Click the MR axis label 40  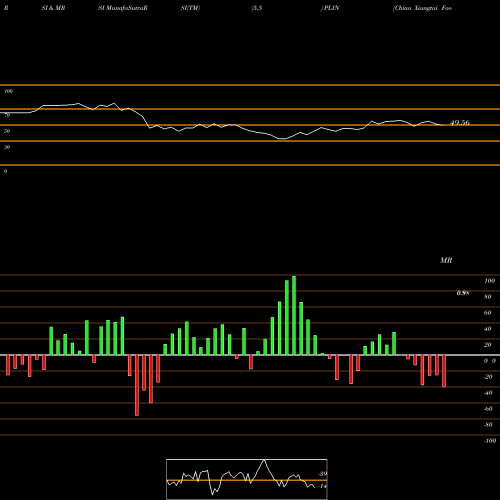pyautogui.click(x=488, y=329)
